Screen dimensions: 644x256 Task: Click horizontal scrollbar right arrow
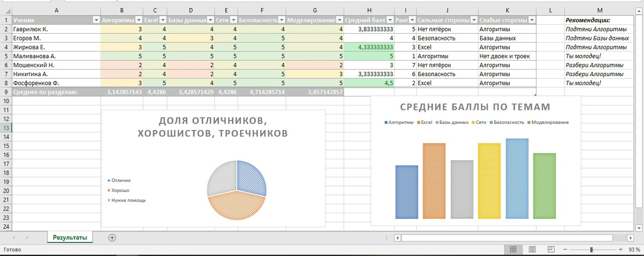(x=630, y=237)
